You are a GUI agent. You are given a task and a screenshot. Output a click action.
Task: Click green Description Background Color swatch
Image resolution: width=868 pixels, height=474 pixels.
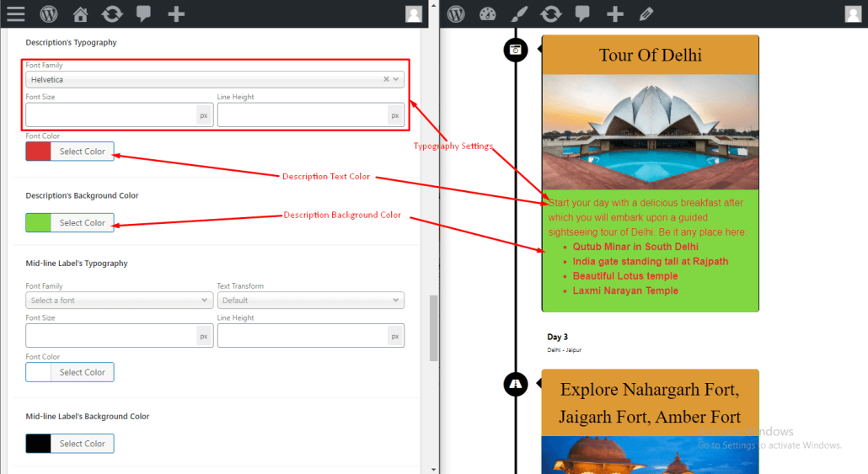(38, 223)
